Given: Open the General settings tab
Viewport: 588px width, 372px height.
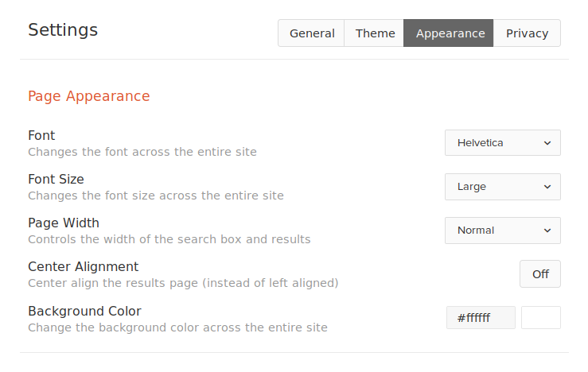Looking at the screenshot, I should pos(311,33).
